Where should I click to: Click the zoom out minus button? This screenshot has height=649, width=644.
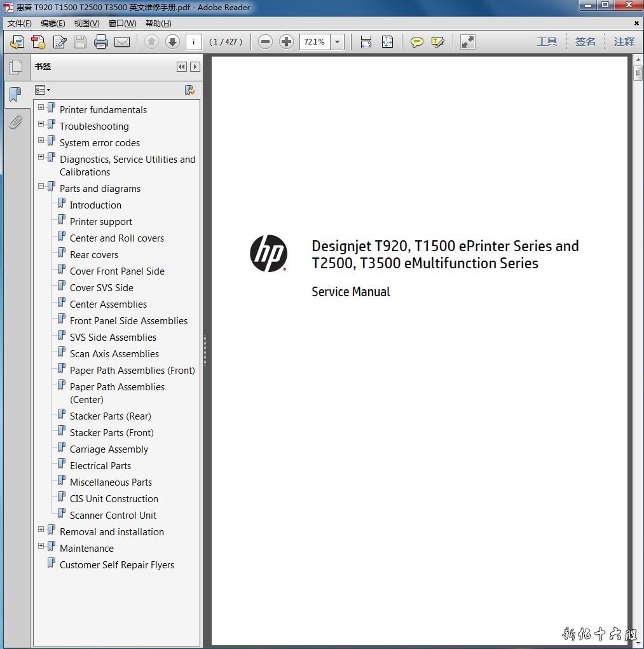pyautogui.click(x=266, y=42)
